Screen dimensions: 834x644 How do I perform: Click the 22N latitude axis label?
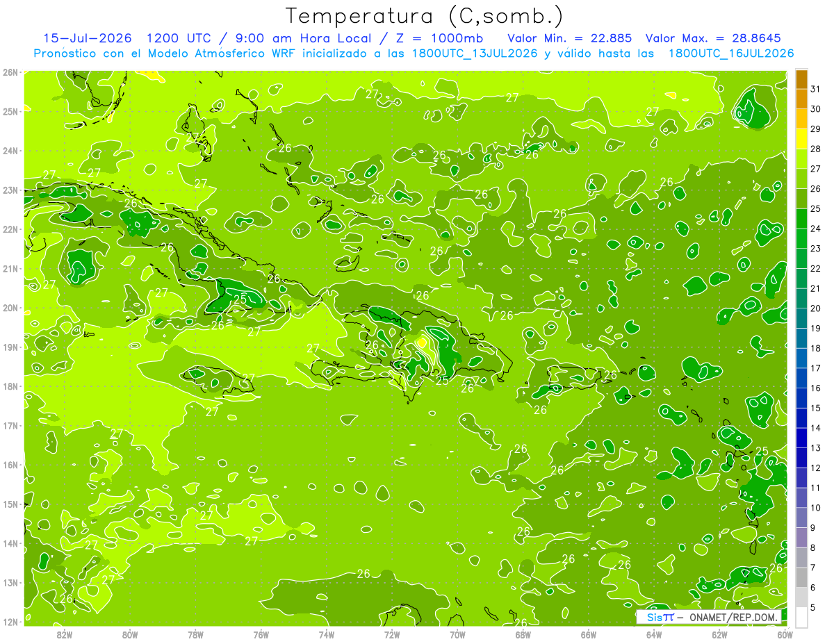10,229
